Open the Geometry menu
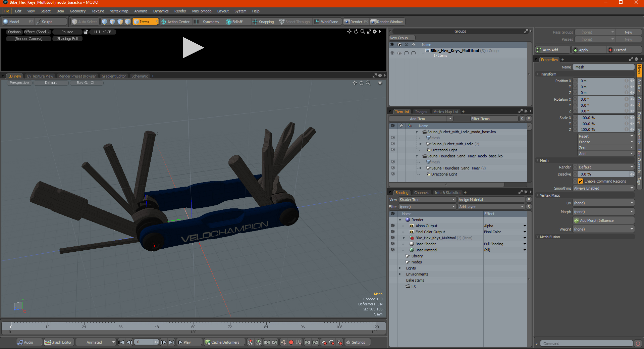The width and height of the screenshot is (644, 349). pos(77,11)
